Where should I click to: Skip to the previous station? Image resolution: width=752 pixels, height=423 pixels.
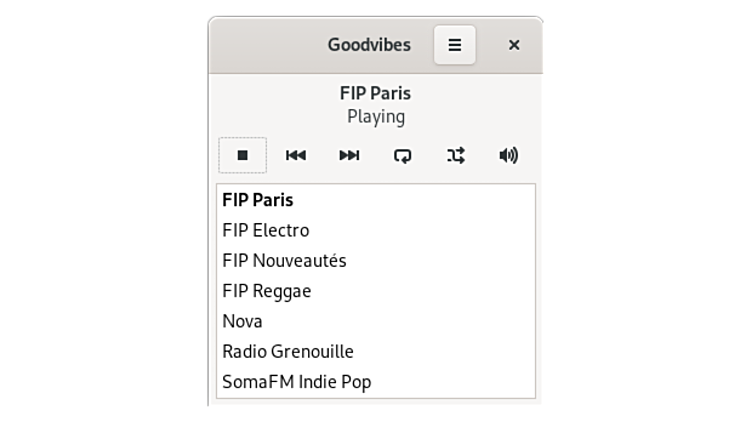tap(296, 155)
